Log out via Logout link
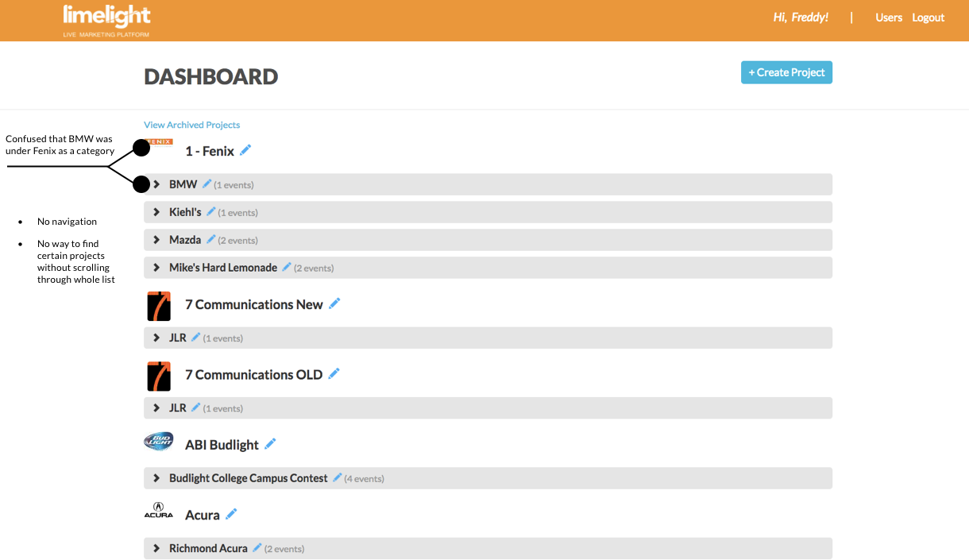The image size is (969, 560). click(928, 17)
